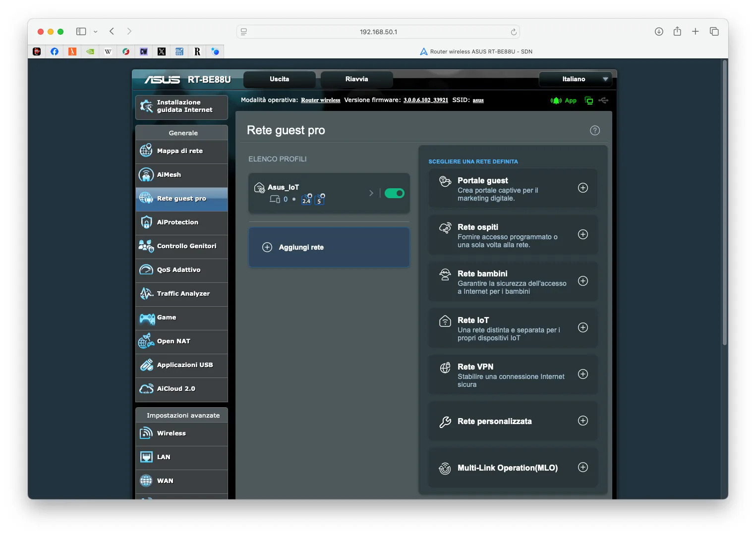Open the page settings icon in address bar
Image resolution: width=756 pixels, height=536 pixels.
point(244,32)
